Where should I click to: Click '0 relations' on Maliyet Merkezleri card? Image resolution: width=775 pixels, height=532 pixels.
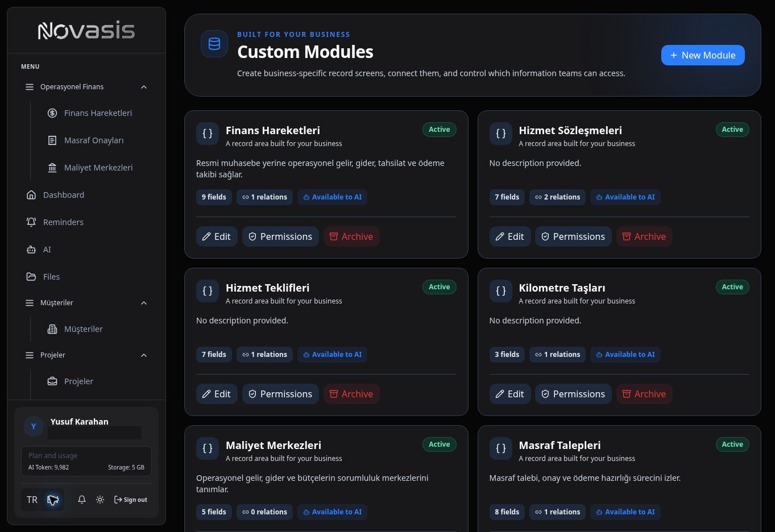point(264,512)
